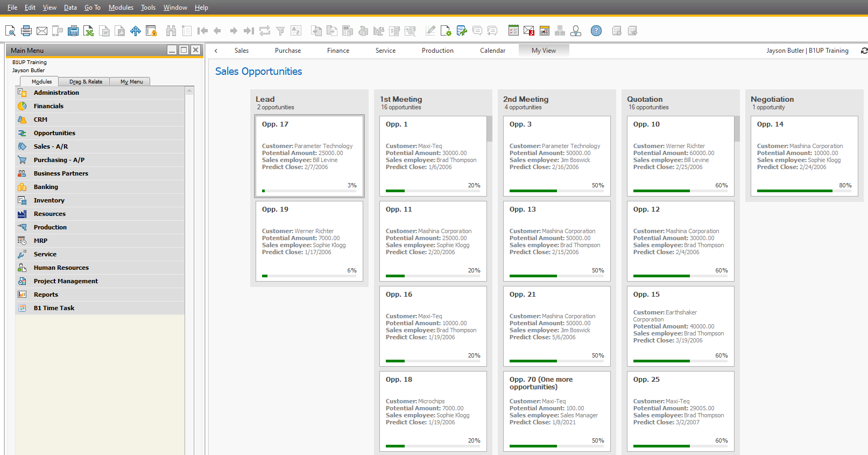Export to Microsoft Excel icon
This screenshot has height=455, width=868.
(88, 31)
